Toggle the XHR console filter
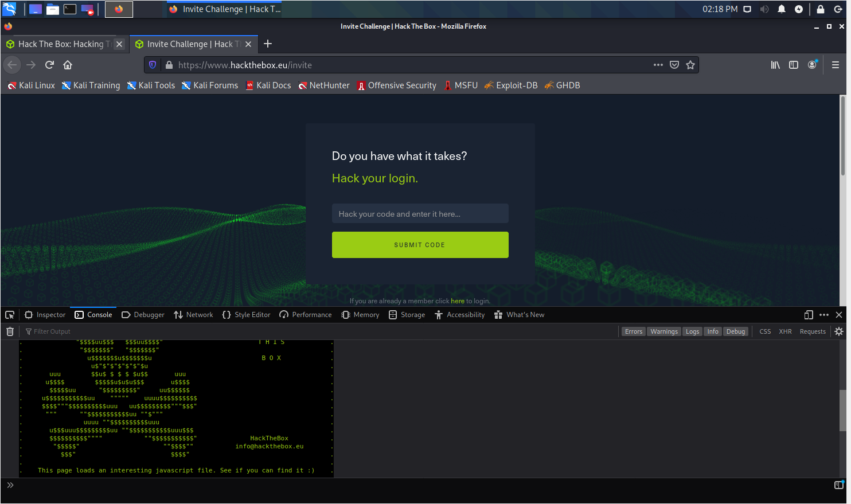This screenshot has width=851, height=504. 785,331
